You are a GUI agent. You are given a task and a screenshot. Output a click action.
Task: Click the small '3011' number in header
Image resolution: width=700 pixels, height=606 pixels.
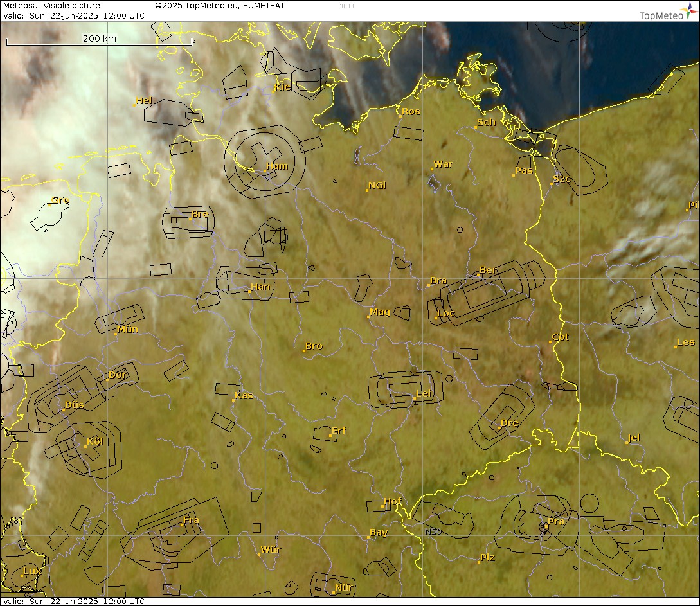(x=347, y=6)
